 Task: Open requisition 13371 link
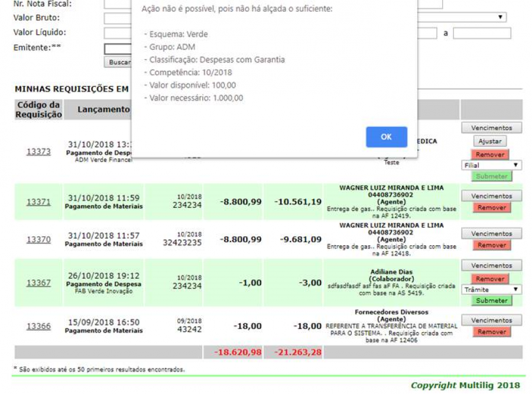pyautogui.click(x=38, y=202)
